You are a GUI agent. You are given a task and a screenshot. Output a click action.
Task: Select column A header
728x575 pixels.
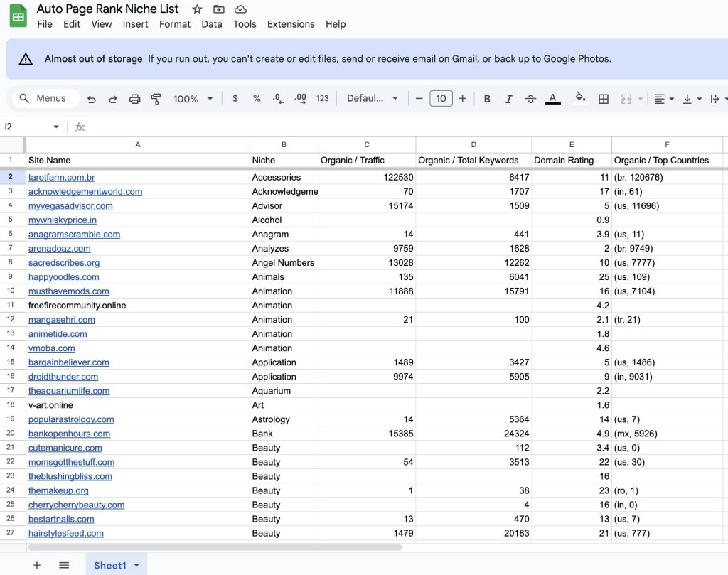pyautogui.click(x=138, y=145)
